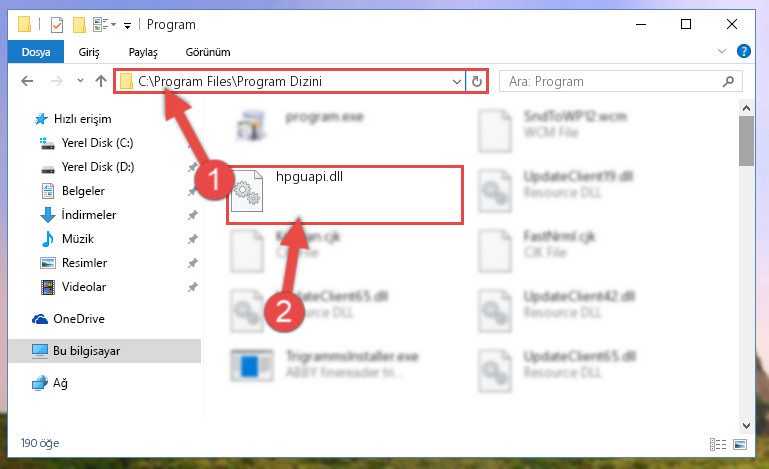Open OneDrive in navigation pane
This screenshot has height=469, width=769.
pos(78,319)
